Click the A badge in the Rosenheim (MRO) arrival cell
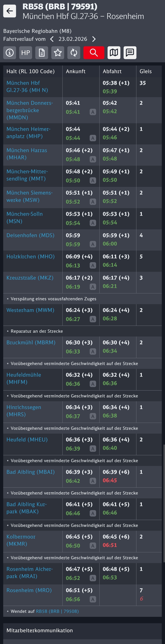The width and height of the screenshot is (165, 644). (93, 599)
